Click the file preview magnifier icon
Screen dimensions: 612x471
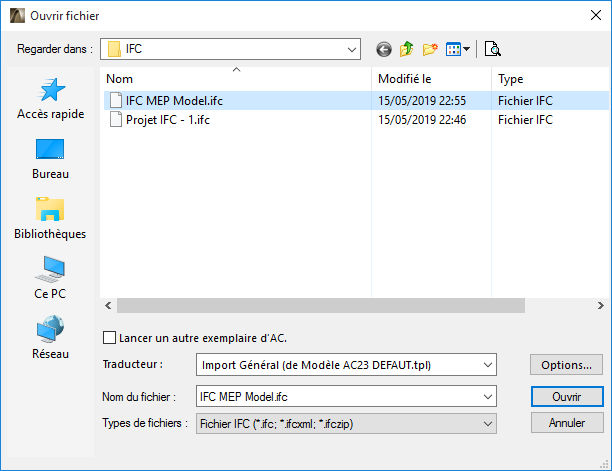(x=492, y=49)
